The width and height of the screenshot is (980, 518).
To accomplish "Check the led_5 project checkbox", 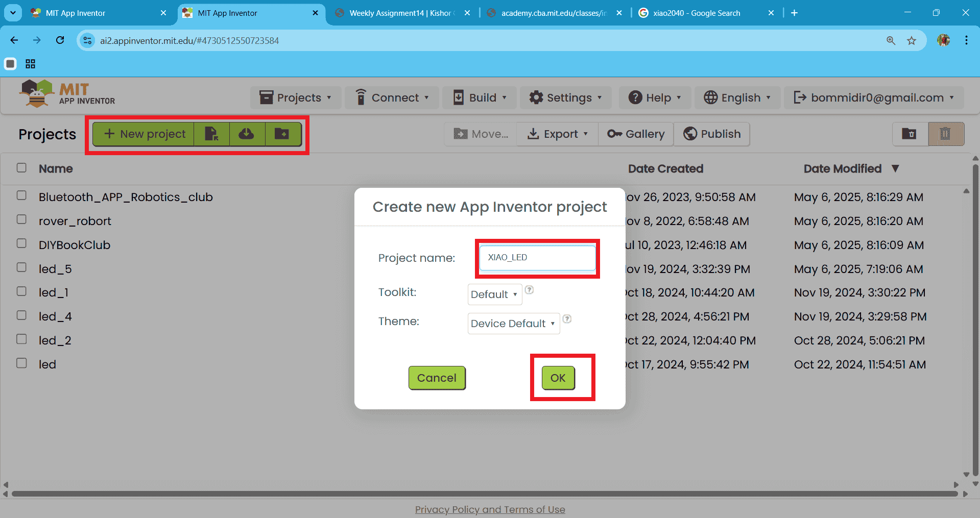I will 21,267.
